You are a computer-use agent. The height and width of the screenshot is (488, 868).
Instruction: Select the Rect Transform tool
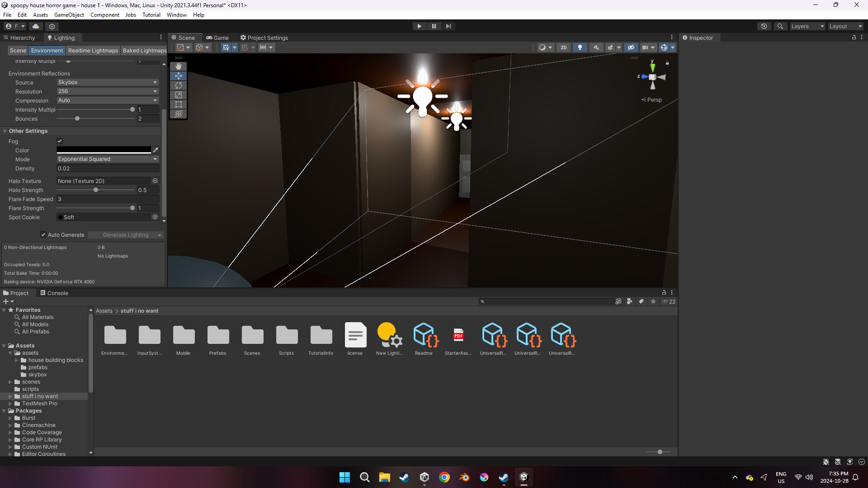[x=178, y=104]
